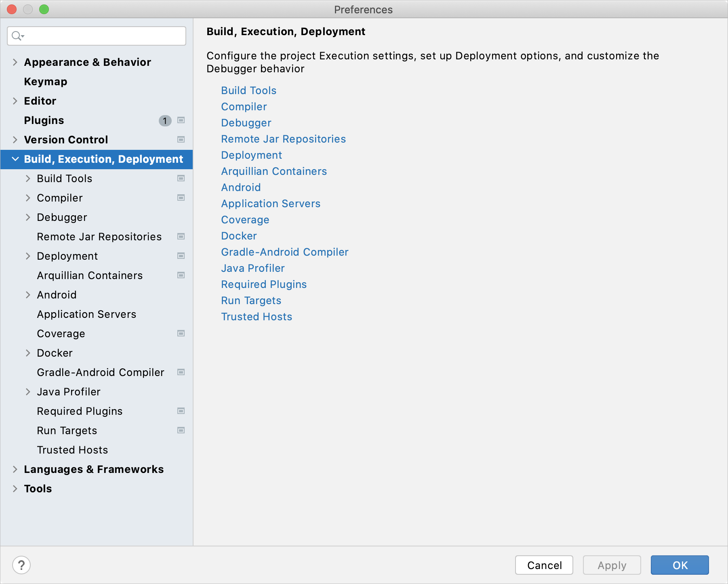Image resolution: width=728 pixels, height=584 pixels.
Task: Click project-level icon beside Run Targets
Action: [x=181, y=430]
